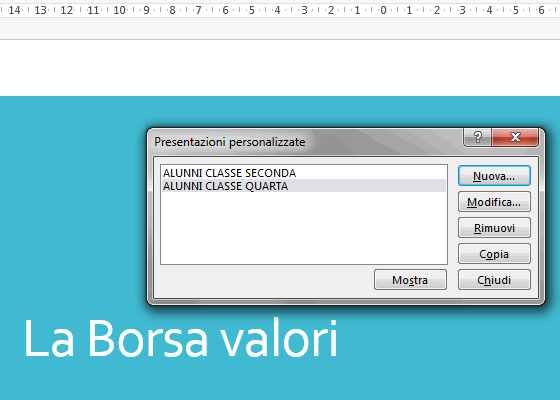Viewport: 560px width, 400px height.
Task: Remove the selected show with Rimuovi
Action: [494, 228]
